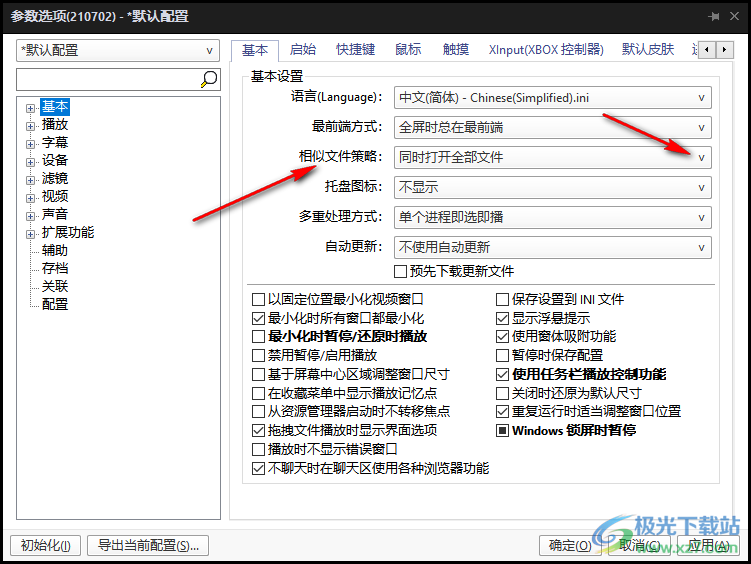Image resolution: width=751 pixels, height=564 pixels.
Task: Select 字幕 category in tree
Action: (55, 143)
